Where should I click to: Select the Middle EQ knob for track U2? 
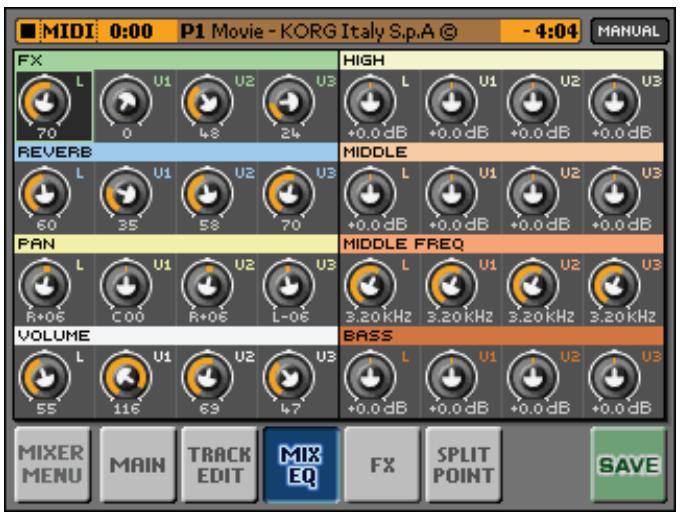533,193
